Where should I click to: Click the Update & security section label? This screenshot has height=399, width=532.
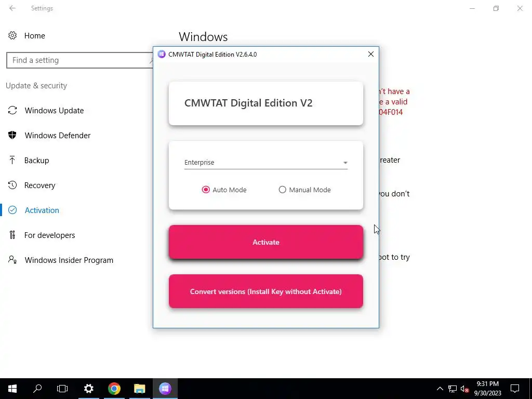tap(36, 86)
